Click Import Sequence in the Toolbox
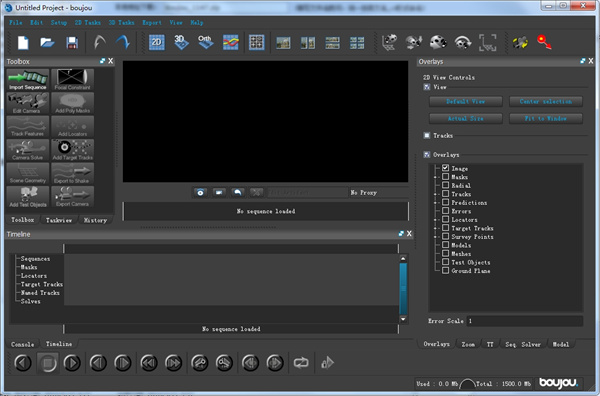Image resolution: width=600 pixels, height=396 pixels. click(28, 80)
